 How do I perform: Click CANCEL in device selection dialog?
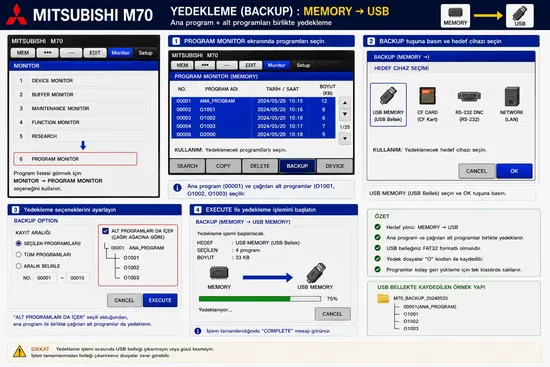click(x=476, y=171)
